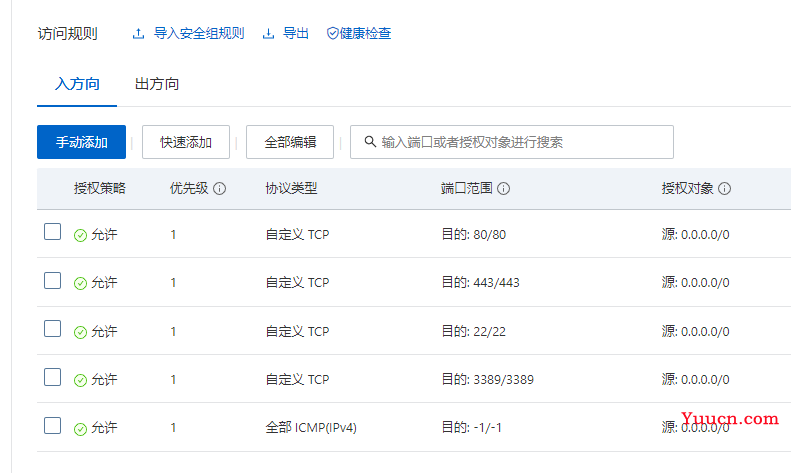
Task: Click the 目的: -1/-1 port cell
Action: [x=472, y=428]
